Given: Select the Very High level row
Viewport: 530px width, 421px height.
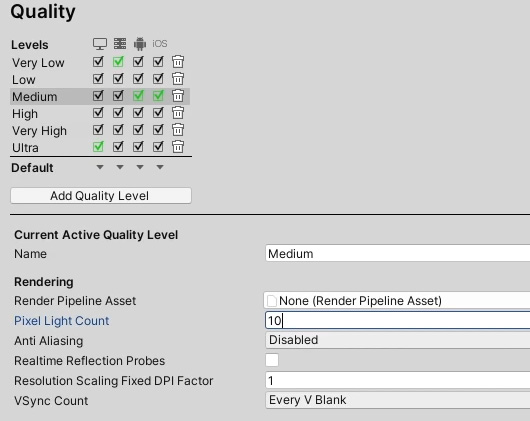Looking at the screenshot, I should click(100, 130).
